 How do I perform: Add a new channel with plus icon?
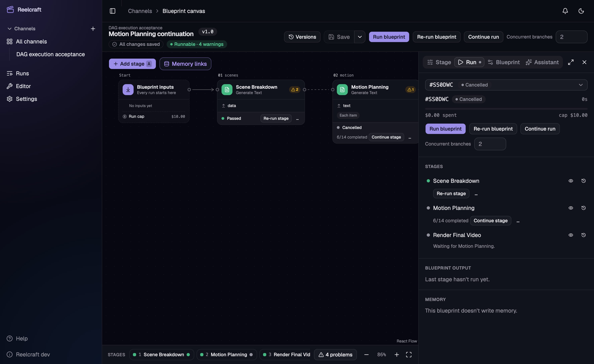(93, 29)
